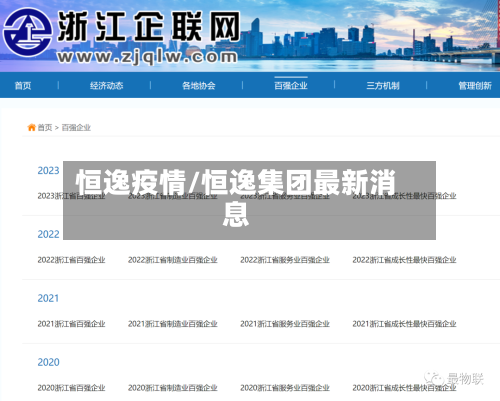Click the 2020 year heading
The image size is (500, 401).
click(48, 362)
